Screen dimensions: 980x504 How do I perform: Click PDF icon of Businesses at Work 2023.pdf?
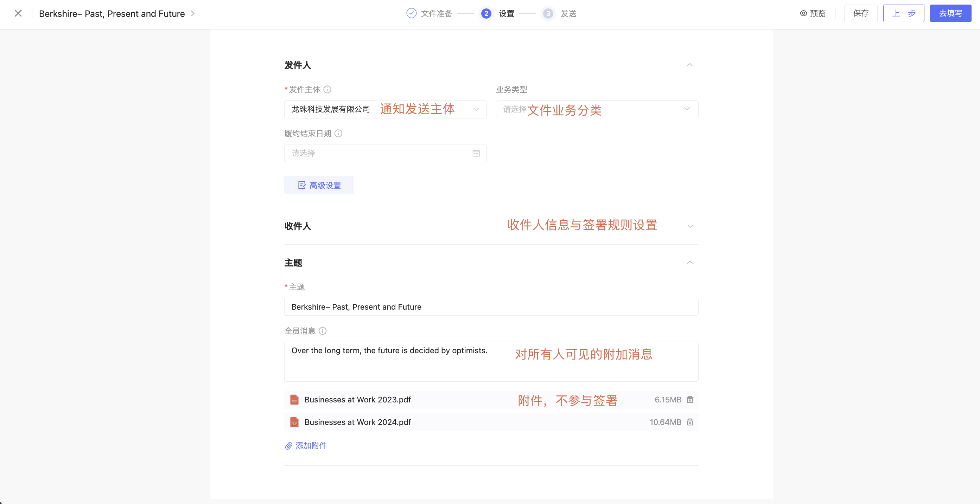point(294,400)
